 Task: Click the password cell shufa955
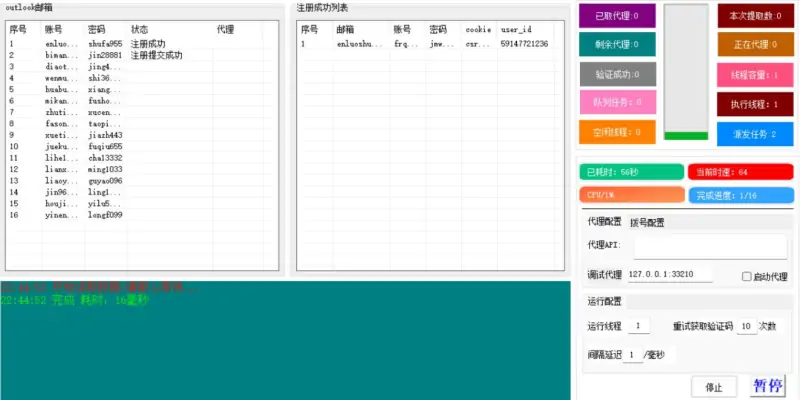click(x=105, y=44)
